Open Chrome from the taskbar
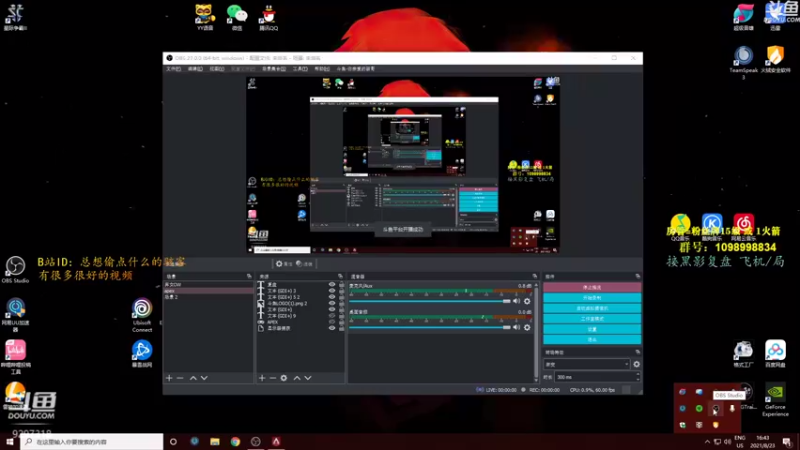Viewport: 800px width, 450px height. click(x=235, y=442)
